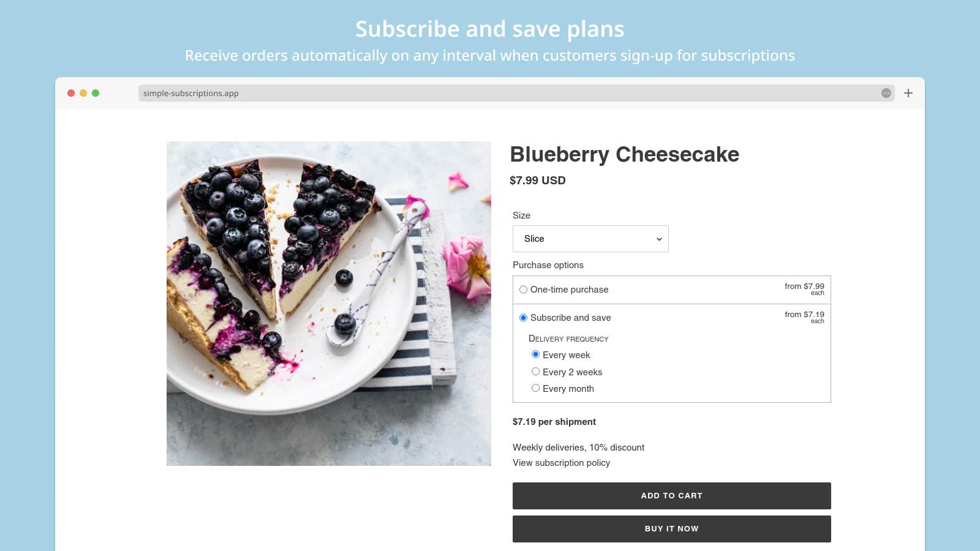Click the green maximize window dot
Image resolution: width=980 pixels, height=551 pixels.
[x=96, y=93]
